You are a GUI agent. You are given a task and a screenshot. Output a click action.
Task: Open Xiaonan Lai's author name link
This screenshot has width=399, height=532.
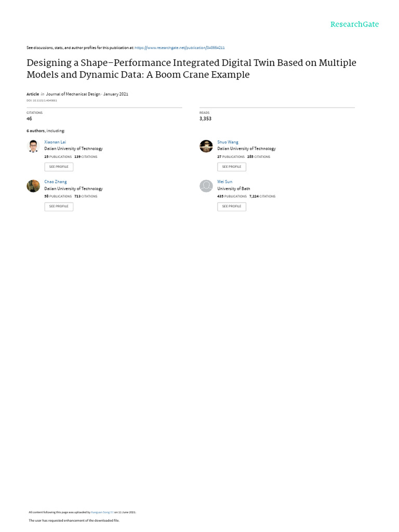point(55,142)
